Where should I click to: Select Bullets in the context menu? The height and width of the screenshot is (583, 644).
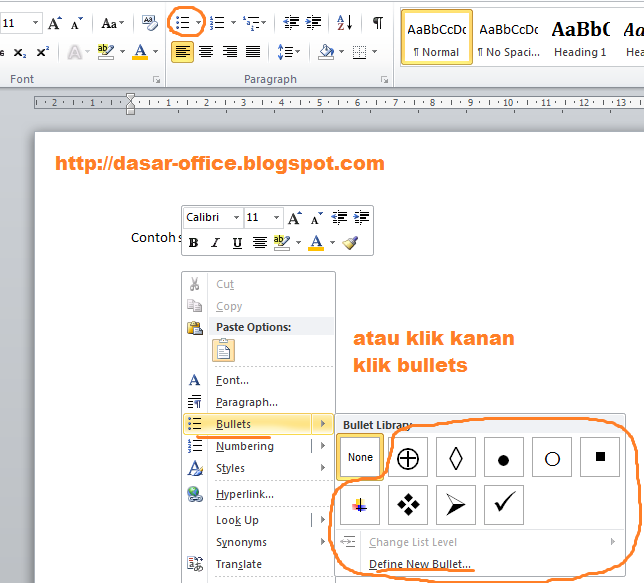[x=248, y=424]
